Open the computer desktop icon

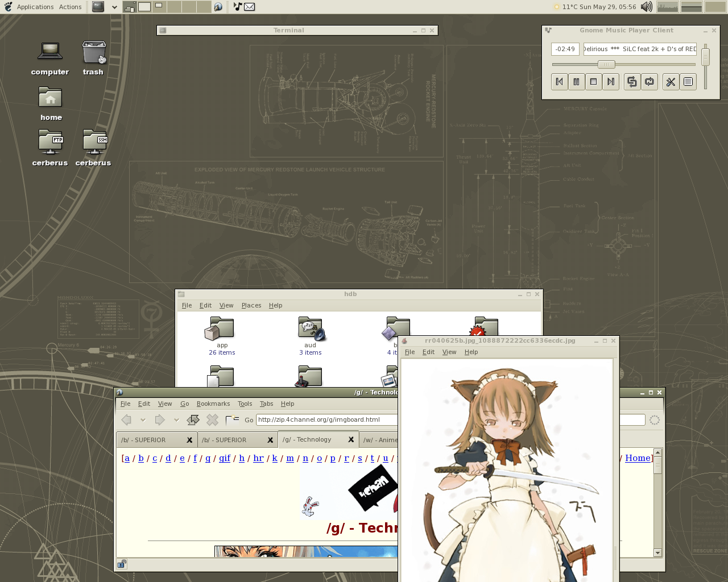tap(50, 58)
